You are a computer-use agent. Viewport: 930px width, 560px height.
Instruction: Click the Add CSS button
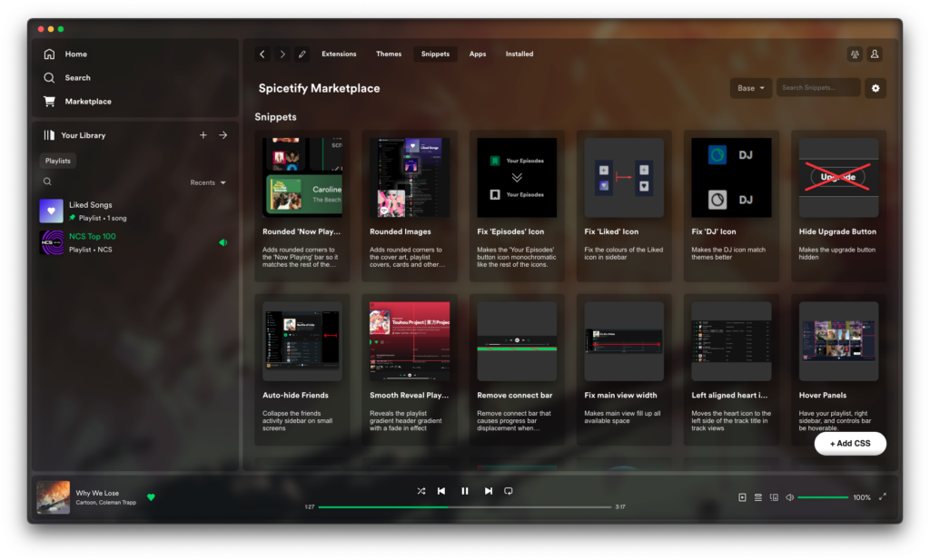(x=850, y=443)
